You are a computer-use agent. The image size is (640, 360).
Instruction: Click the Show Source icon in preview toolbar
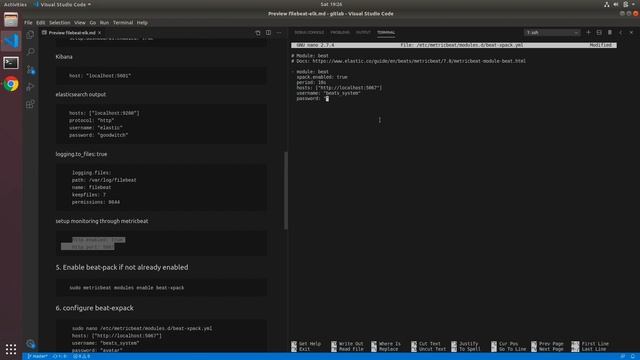[258, 33]
